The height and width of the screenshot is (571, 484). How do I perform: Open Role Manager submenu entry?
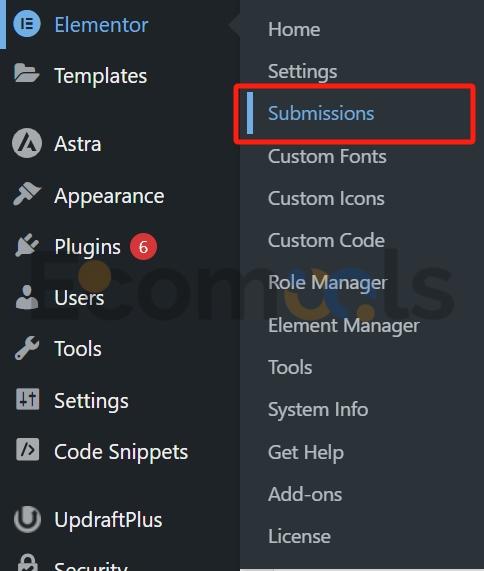pos(327,283)
